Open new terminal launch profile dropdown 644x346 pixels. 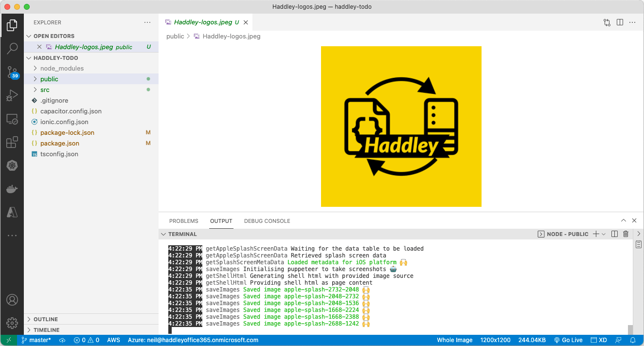(604, 234)
